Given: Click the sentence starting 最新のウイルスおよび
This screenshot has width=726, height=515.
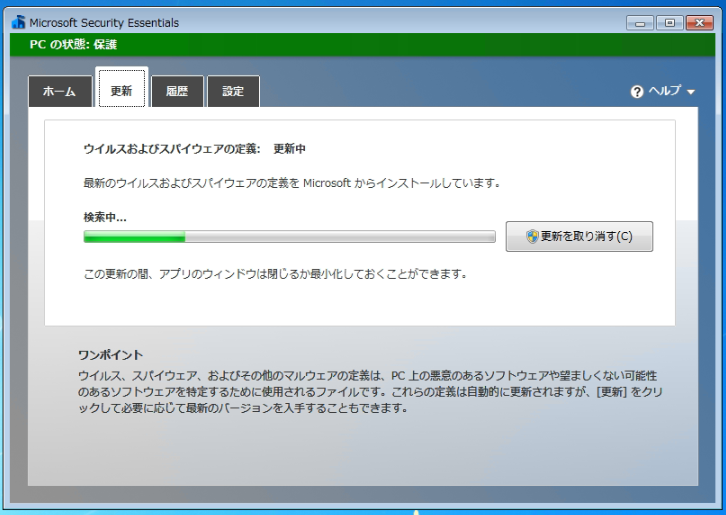Looking at the screenshot, I should 292,183.
